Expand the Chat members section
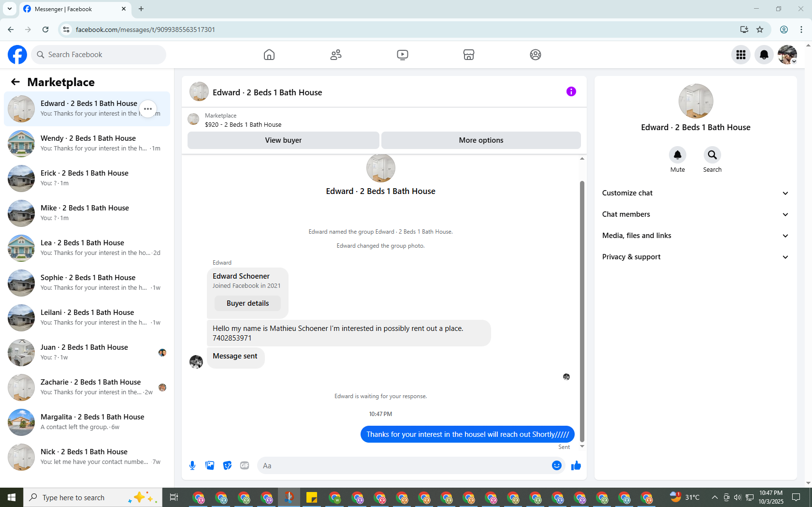812x507 pixels. [696, 214]
